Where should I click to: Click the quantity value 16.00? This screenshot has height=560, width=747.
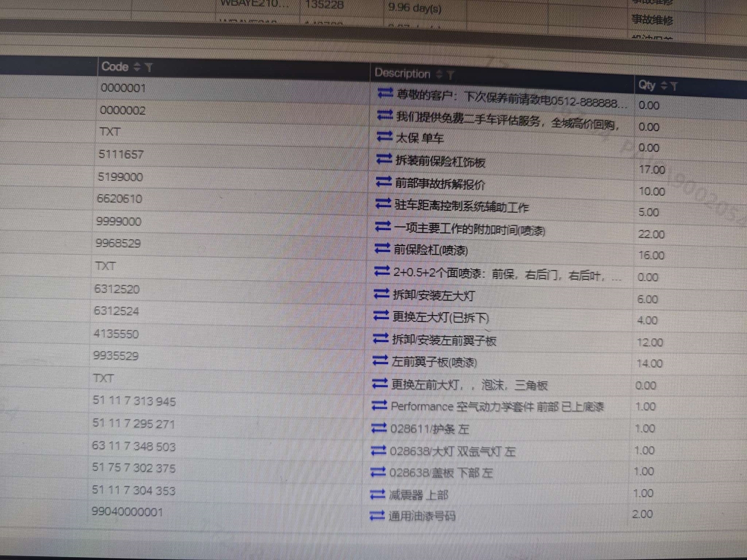coord(651,256)
